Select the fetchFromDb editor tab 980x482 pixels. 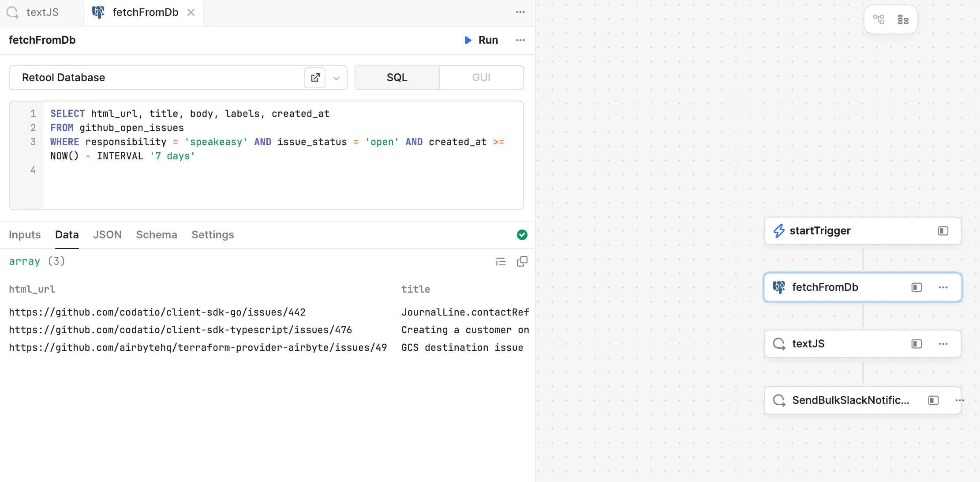(x=145, y=12)
